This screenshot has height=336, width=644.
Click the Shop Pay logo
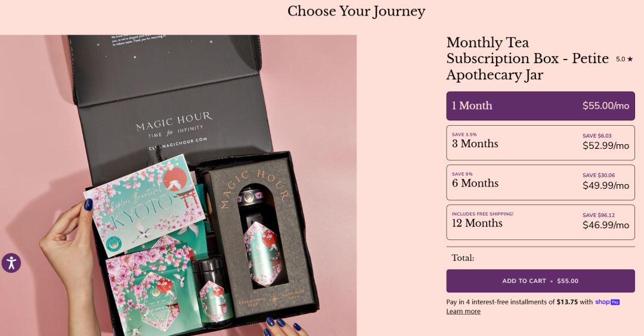tap(607, 302)
